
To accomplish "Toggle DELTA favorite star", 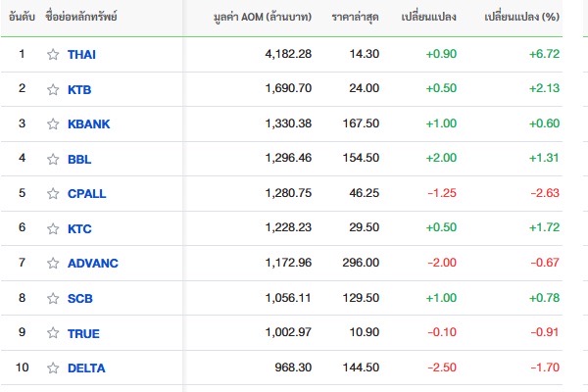I will click(53, 367).
